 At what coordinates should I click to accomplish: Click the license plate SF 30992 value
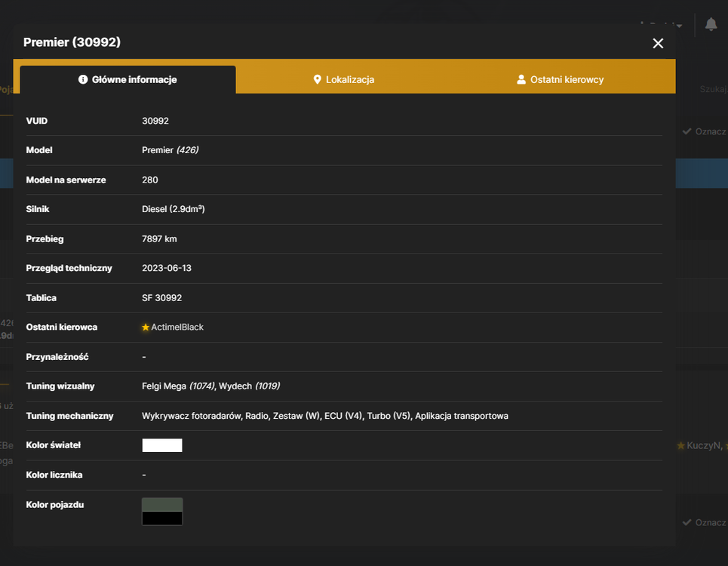pos(161,298)
